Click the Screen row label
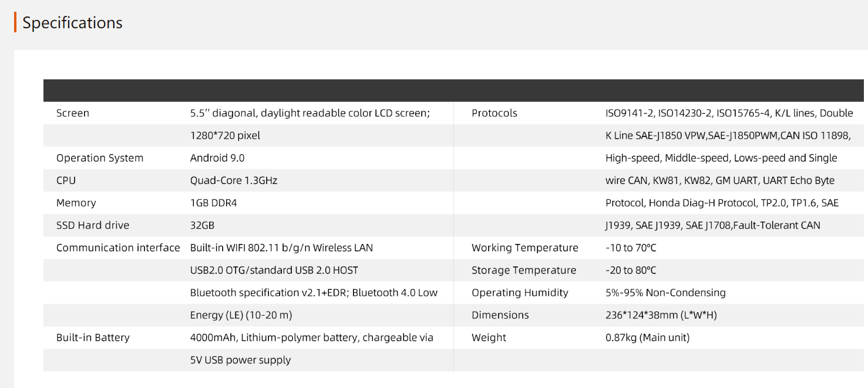The width and height of the screenshot is (868, 388). pyautogui.click(x=73, y=113)
